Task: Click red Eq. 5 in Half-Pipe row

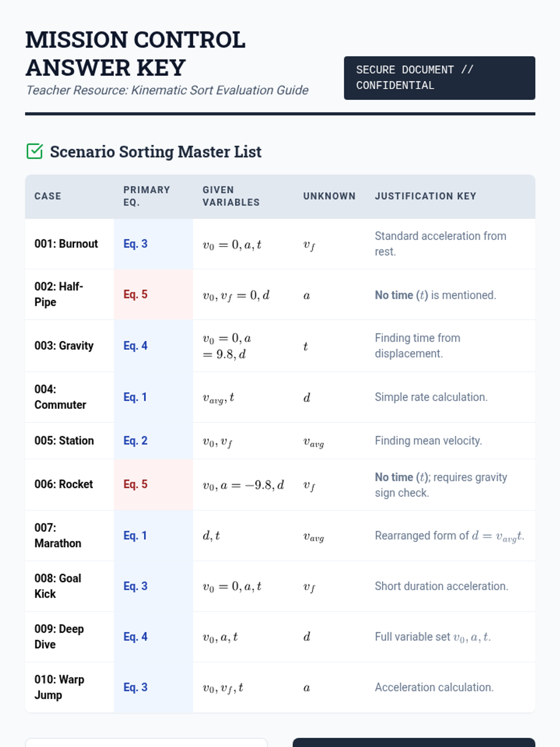Action: click(135, 295)
